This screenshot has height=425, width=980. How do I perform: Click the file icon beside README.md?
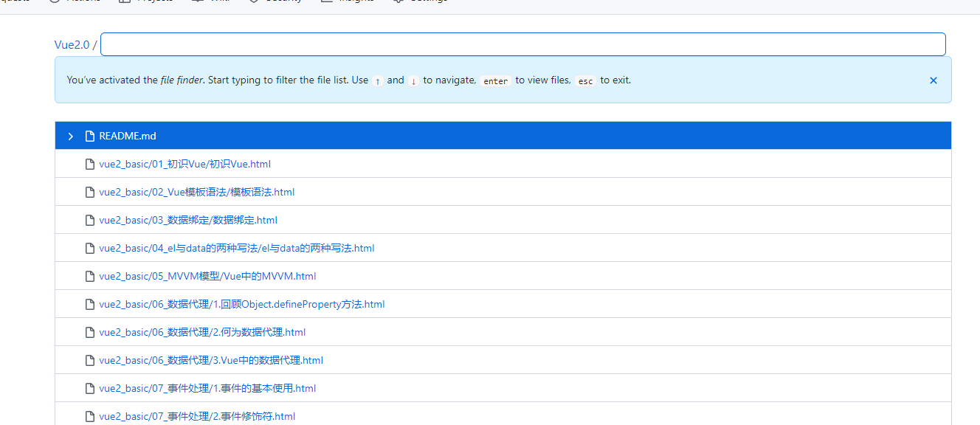click(90, 137)
